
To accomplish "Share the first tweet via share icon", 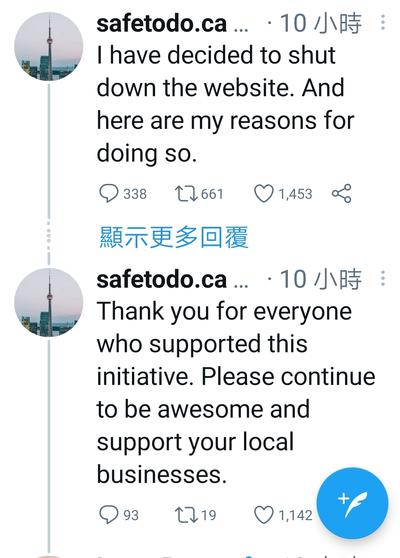I will pos(342,194).
